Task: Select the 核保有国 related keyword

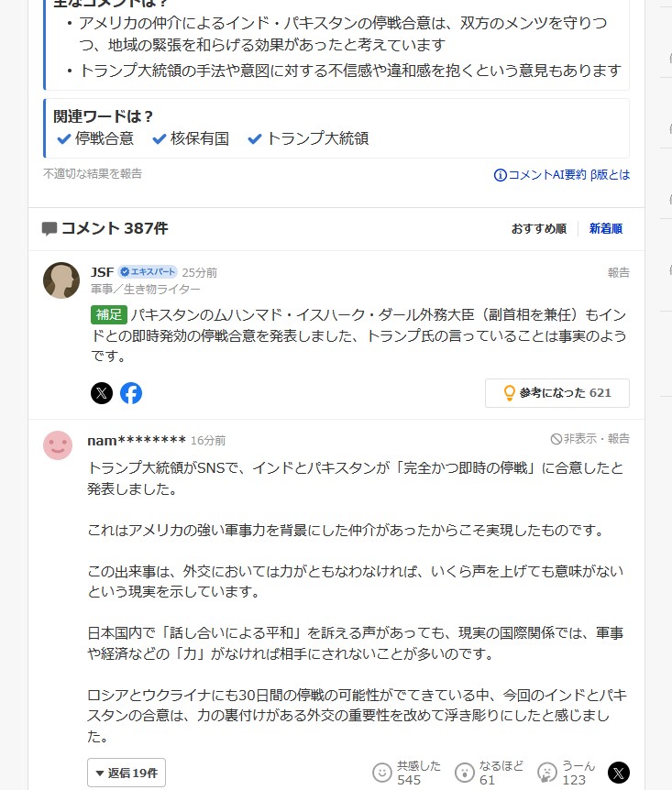Action: coord(191,138)
